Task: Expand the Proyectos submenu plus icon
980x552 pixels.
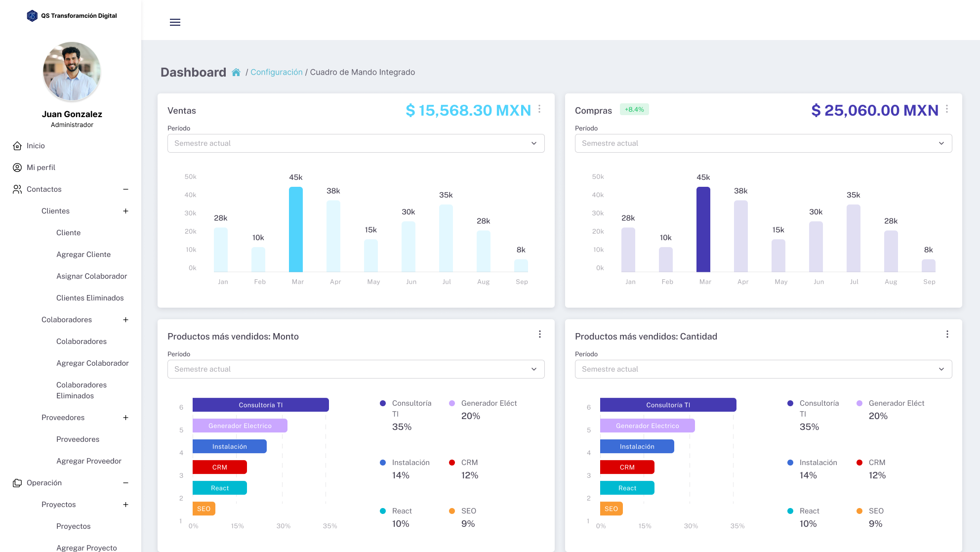Action: (x=125, y=505)
